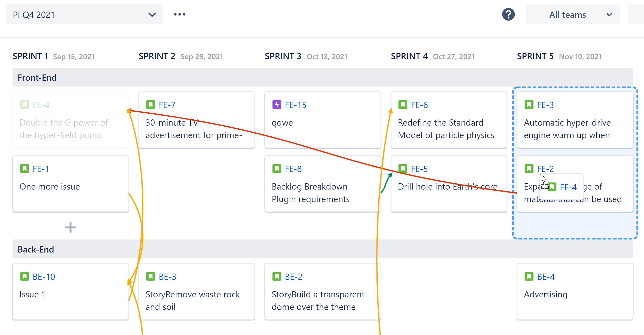
Task: Click the green story icon on FE-7
Action: 151,105
